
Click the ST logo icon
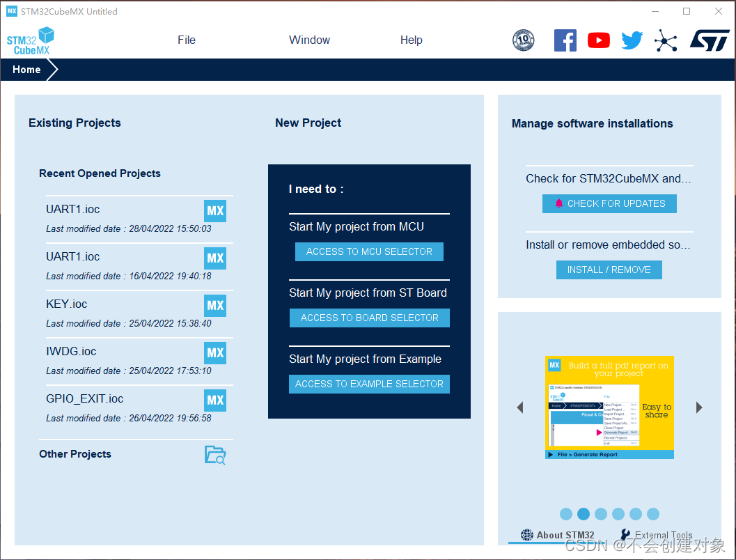click(710, 40)
